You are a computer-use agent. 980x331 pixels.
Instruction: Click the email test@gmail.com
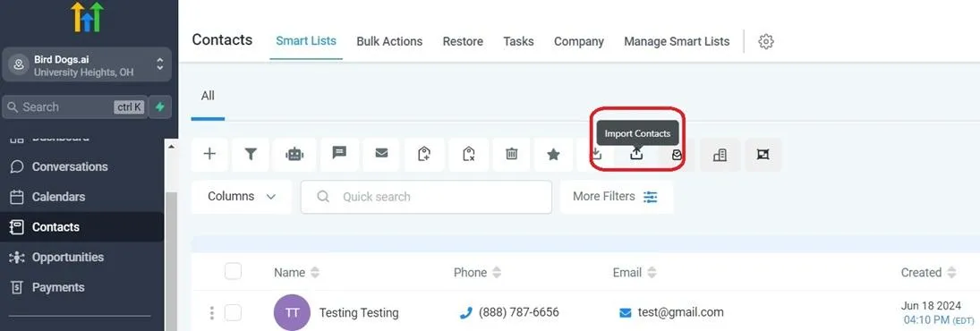[x=680, y=312]
